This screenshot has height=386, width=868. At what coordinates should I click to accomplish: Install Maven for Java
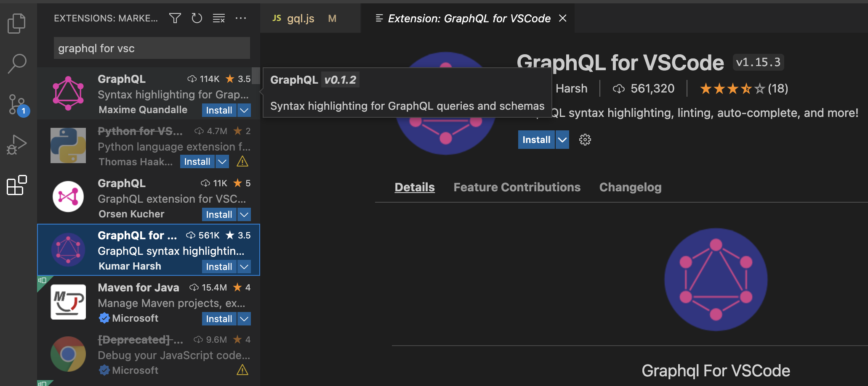tap(219, 319)
